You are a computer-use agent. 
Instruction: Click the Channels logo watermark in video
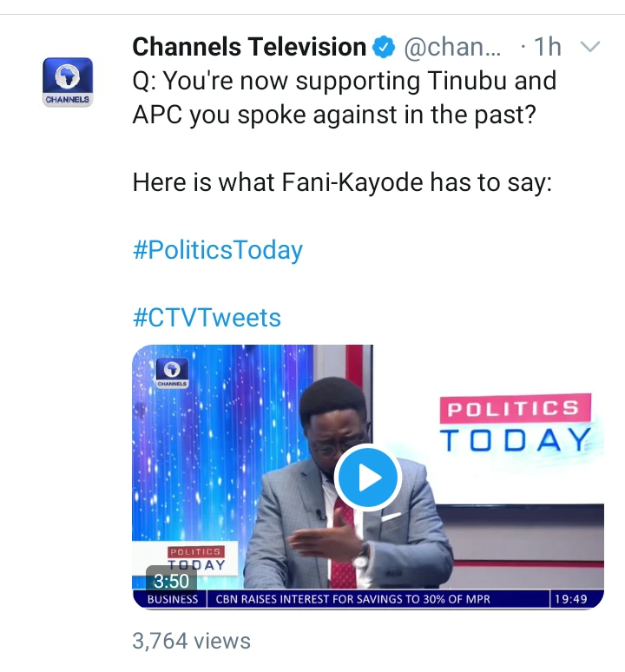(x=173, y=372)
